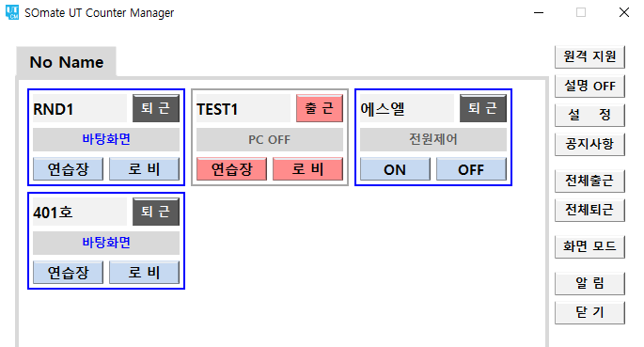Open 공지사항 notices

(589, 144)
